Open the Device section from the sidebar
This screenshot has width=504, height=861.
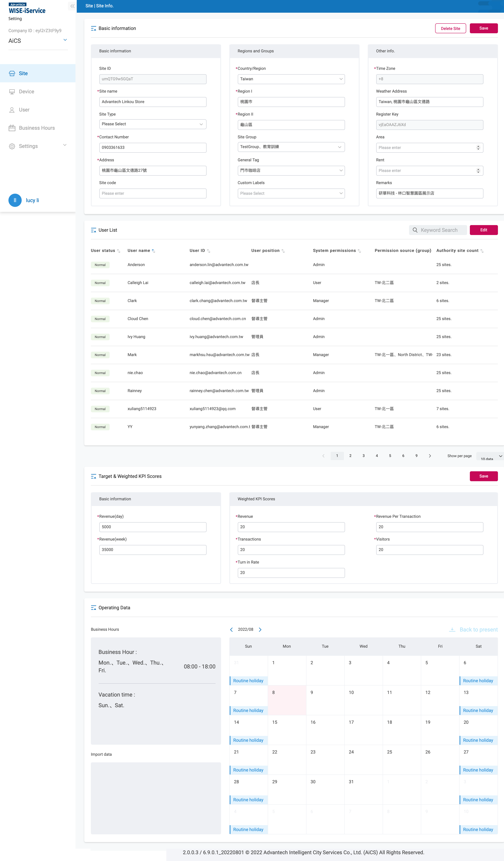(x=26, y=91)
